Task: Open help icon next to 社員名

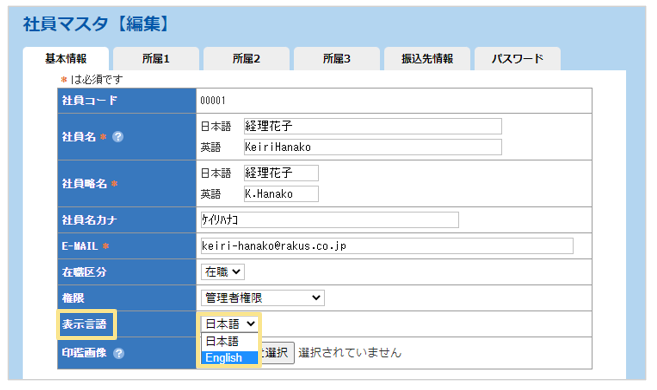Action: 118,137
